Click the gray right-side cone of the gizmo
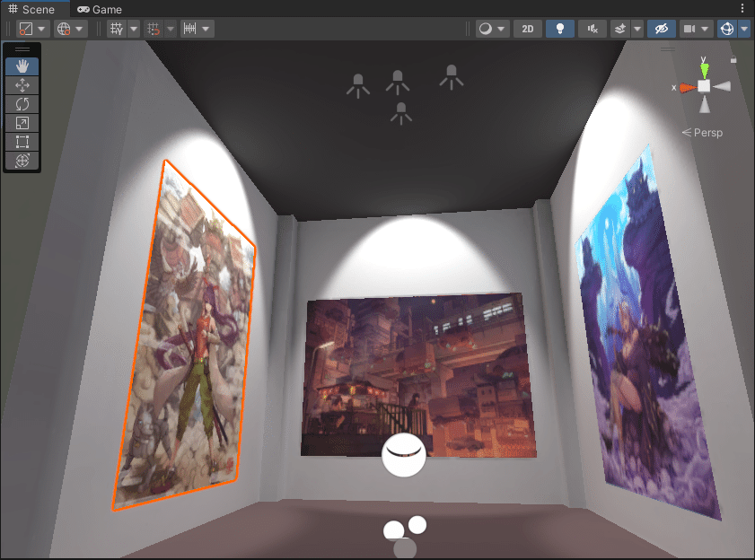Viewport: 755px width, 560px height. coord(723,86)
